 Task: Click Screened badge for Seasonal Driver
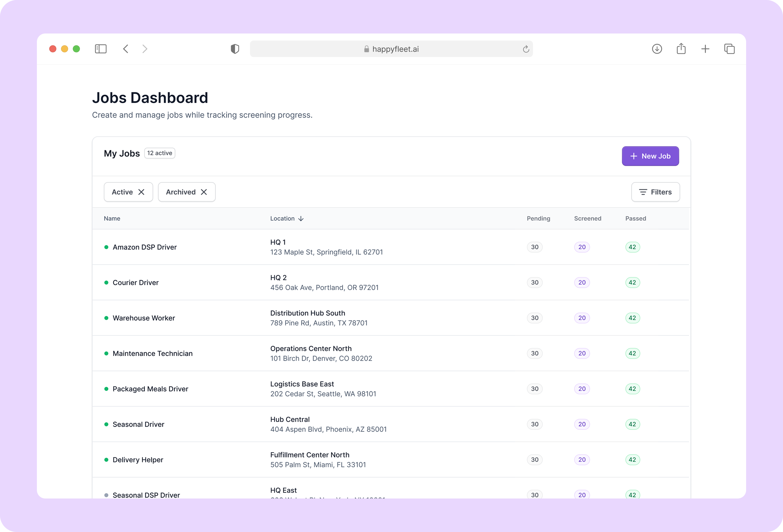[582, 424]
